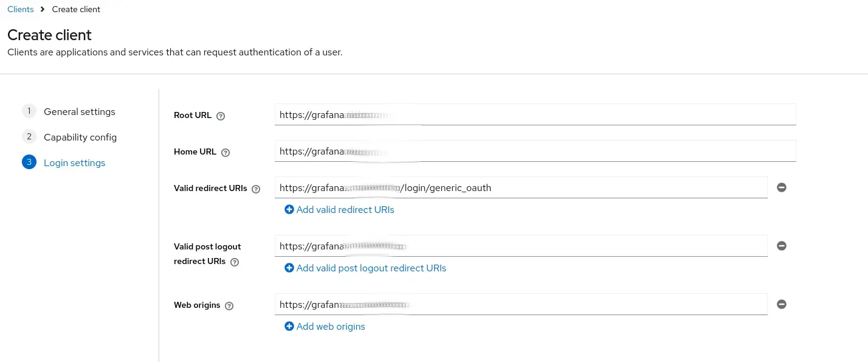Edit the Web origins field
868x362 pixels.
point(521,304)
